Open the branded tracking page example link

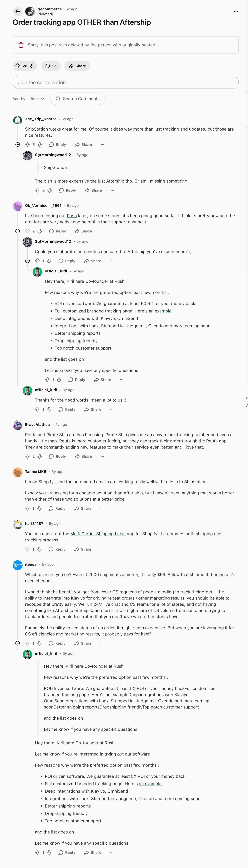[163, 311]
